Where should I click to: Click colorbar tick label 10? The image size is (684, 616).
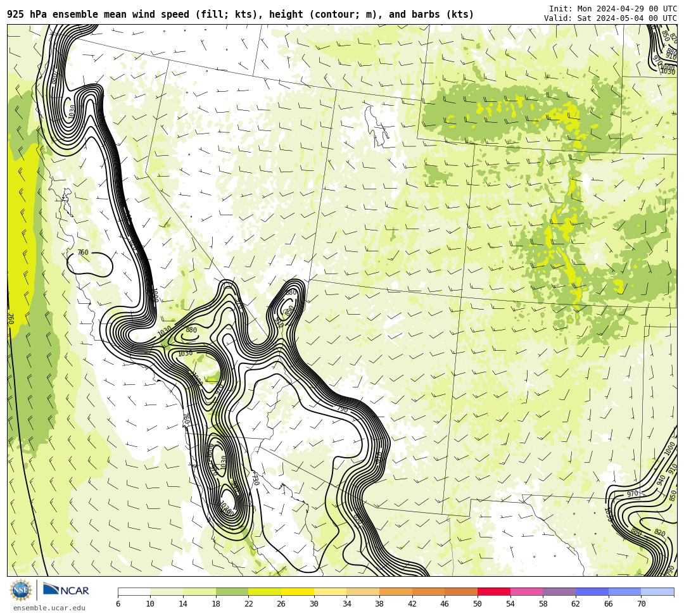tap(150, 604)
